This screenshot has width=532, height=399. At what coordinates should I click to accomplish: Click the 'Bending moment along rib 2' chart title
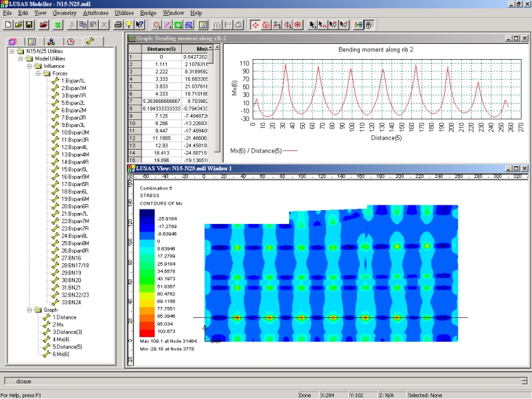pyautogui.click(x=375, y=49)
